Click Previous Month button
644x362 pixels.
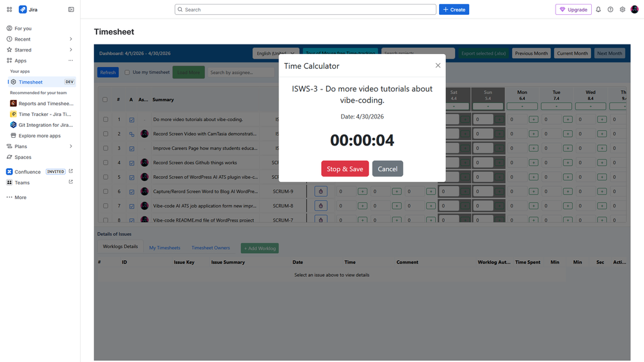pyautogui.click(x=531, y=53)
